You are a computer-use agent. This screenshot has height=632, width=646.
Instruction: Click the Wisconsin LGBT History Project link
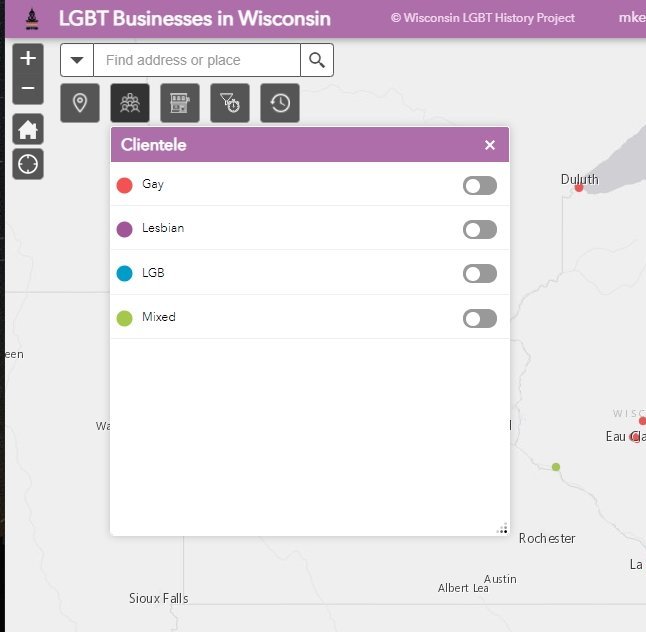tap(482, 18)
